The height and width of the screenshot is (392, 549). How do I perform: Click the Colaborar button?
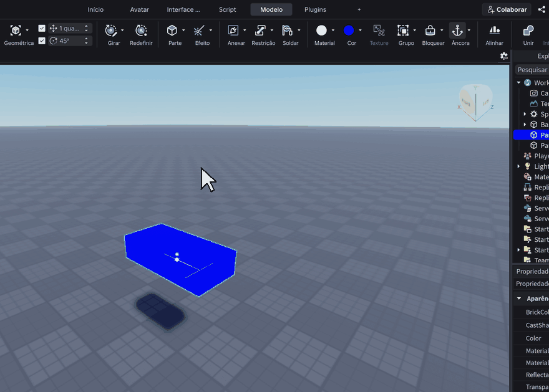point(507,9)
